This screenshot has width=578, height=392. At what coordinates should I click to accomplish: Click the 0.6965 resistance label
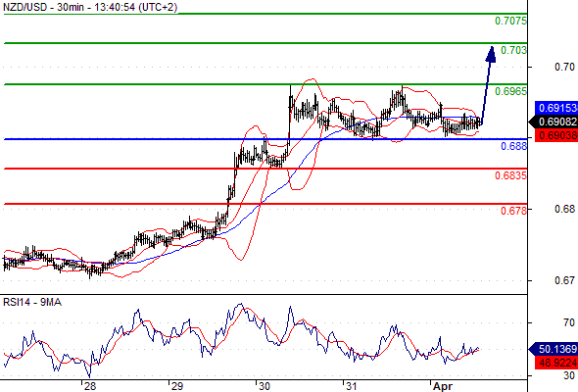tap(510, 91)
